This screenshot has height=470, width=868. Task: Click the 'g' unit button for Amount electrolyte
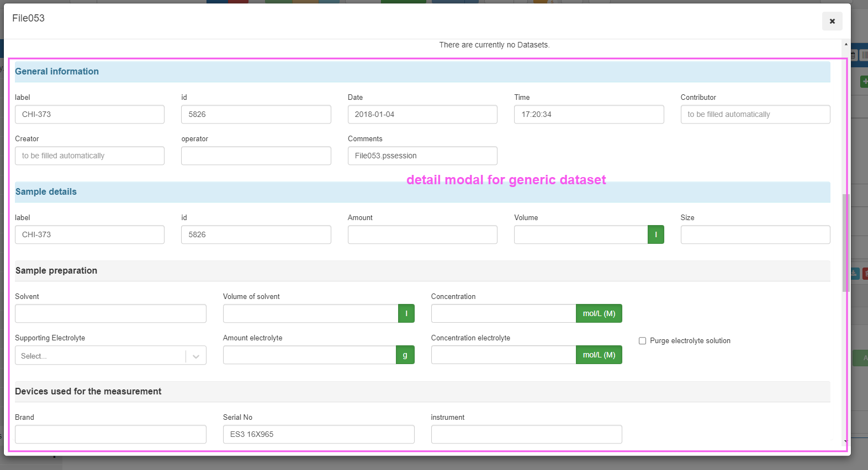coord(405,355)
